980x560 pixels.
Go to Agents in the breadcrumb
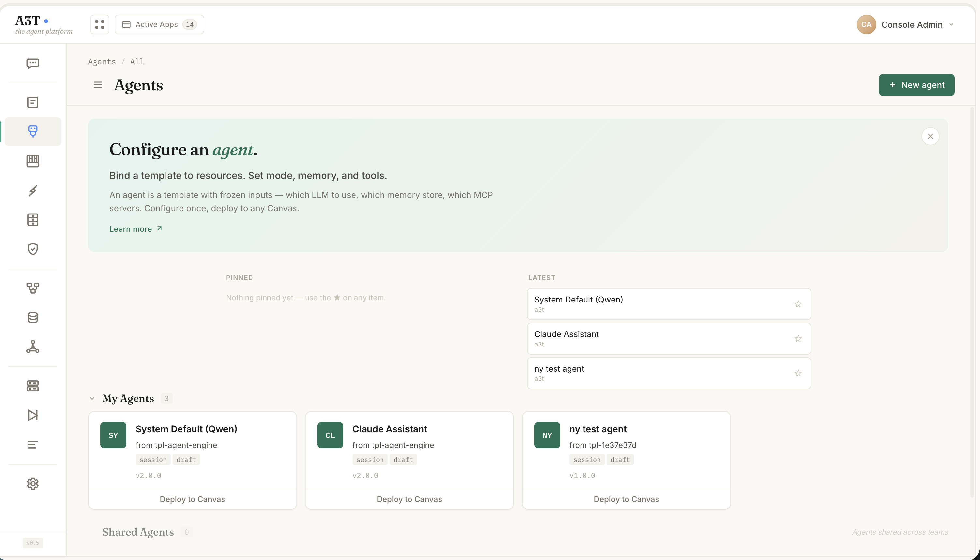tap(102, 62)
